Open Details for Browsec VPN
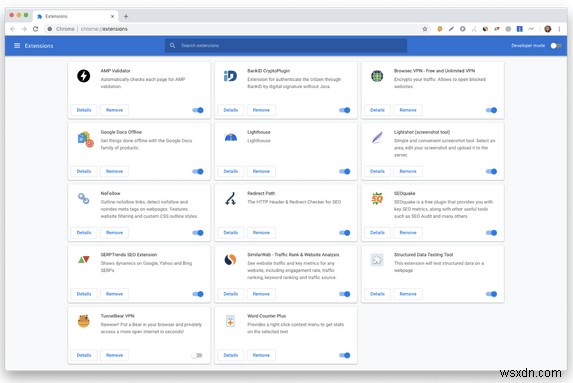573x383 pixels. coord(377,110)
